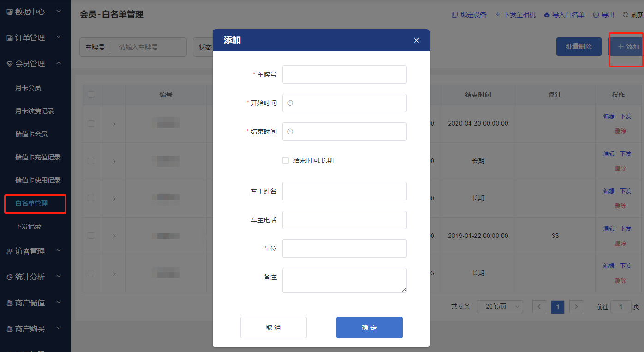Screen dimensions: 644x352
Task: Open the 20条/页 page size dropdown
Action: pyautogui.click(x=500, y=307)
